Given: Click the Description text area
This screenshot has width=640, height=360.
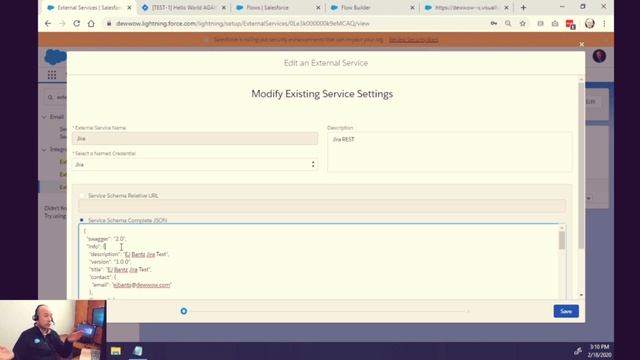Looking at the screenshot, I should pyautogui.click(x=449, y=152).
